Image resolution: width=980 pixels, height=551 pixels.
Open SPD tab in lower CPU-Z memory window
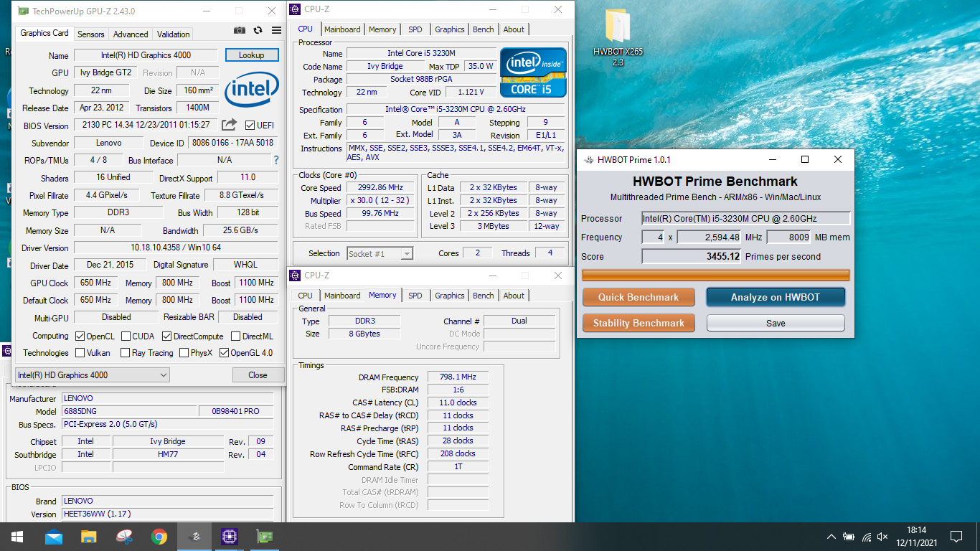pos(415,296)
